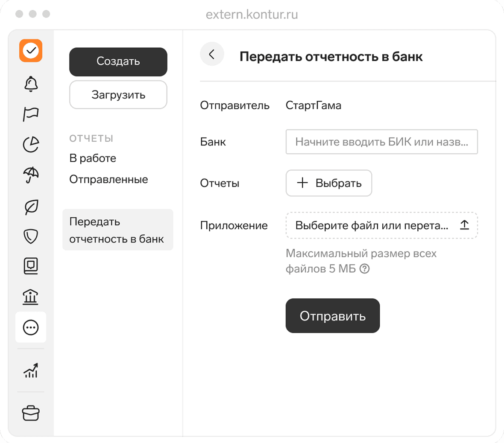This screenshot has height=443, width=504.
Task: Open the bank building icon section
Action: click(x=31, y=297)
